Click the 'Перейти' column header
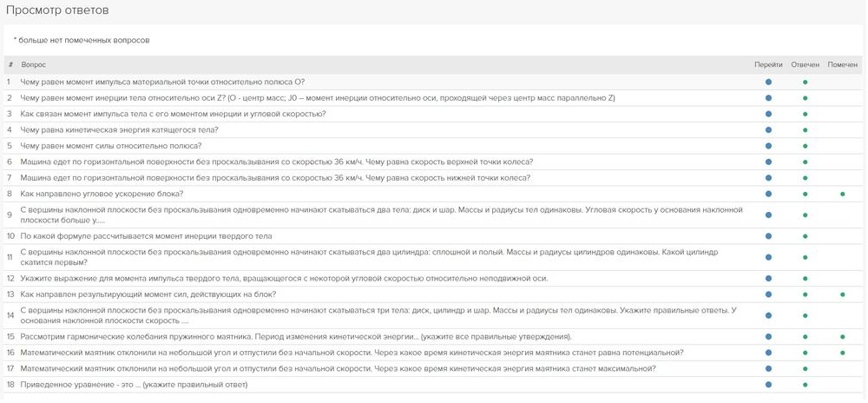 coord(768,65)
